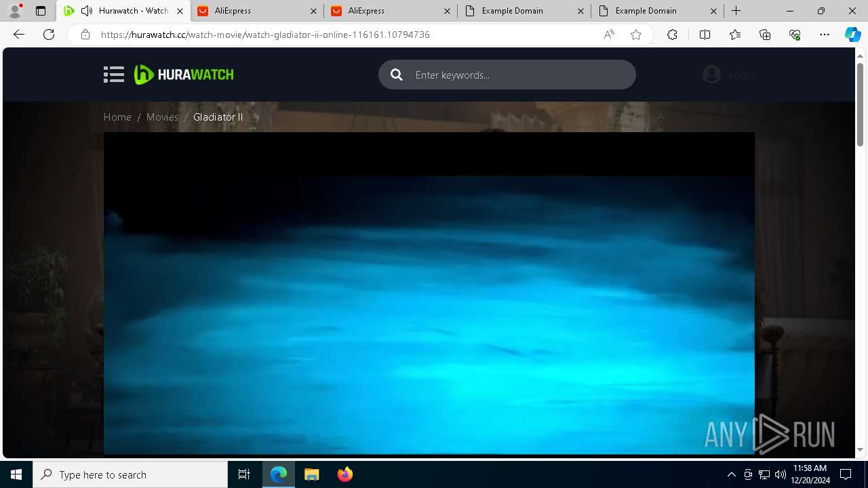Click the Edge icon on the taskbar

click(x=279, y=474)
